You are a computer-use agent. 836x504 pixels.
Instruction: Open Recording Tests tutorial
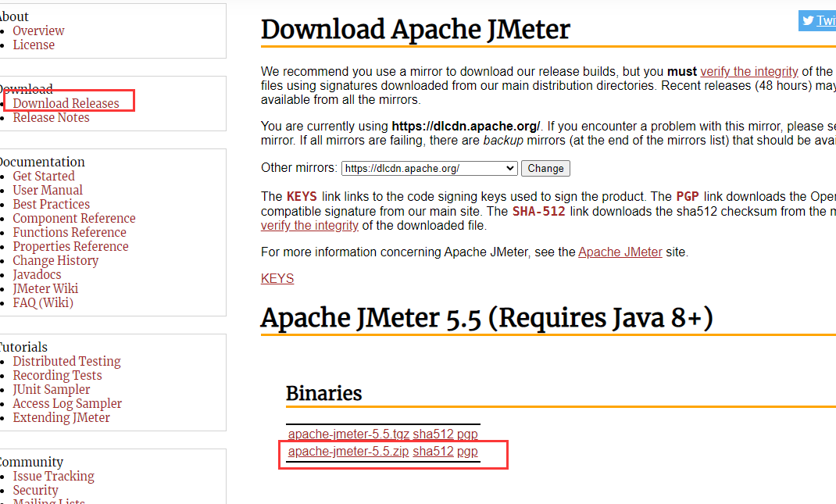click(x=57, y=376)
